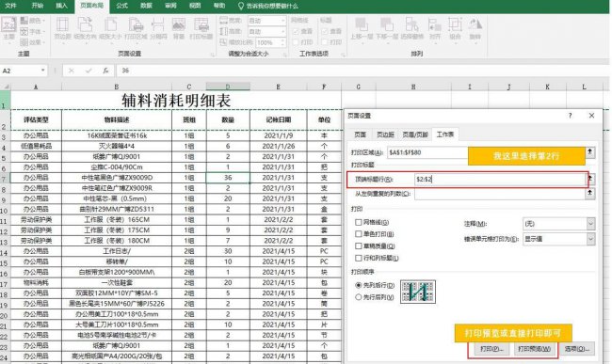612x364 pixels.
Task: Switch to the 视图 ribbon tab
Action: pyautogui.click(x=195, y=6)
